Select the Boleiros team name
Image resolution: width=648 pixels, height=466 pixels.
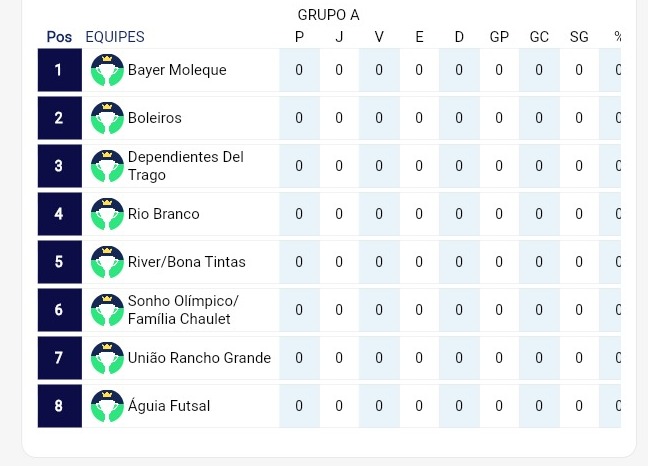[x=155, y=118]
